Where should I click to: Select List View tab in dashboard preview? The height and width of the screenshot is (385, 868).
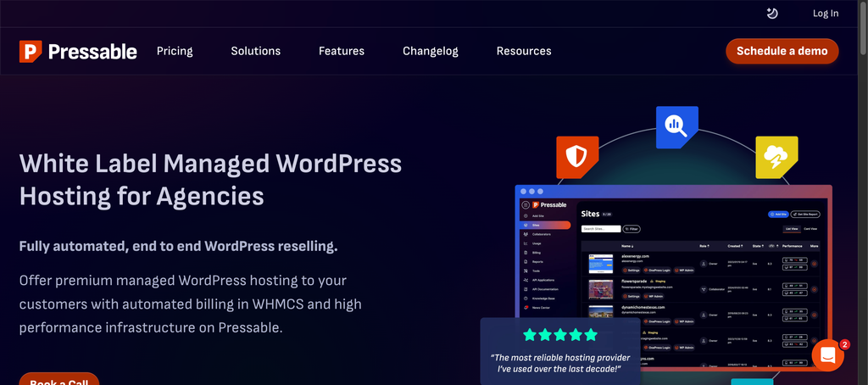pyautogui.click(x=792, y=229)
